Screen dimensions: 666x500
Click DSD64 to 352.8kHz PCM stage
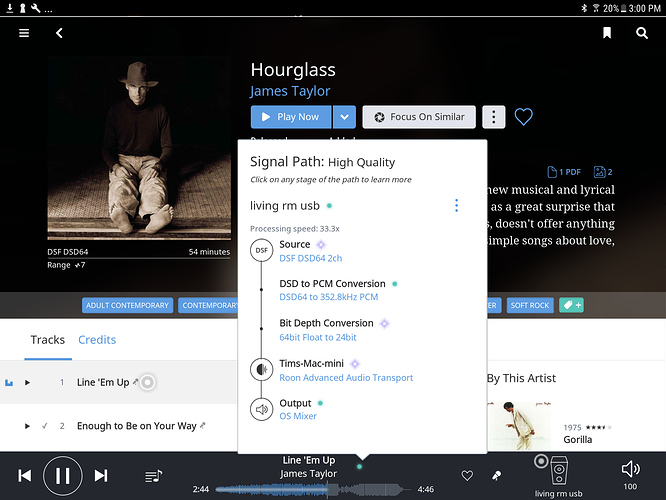[329, 297]
